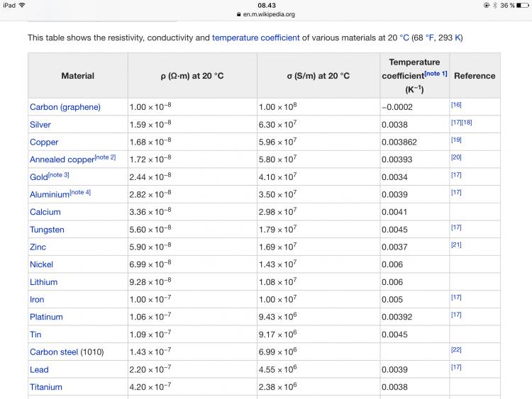Tap the en.m.wikipedia.org address bar
Screen dimensions: 532x399
point(268,14)
